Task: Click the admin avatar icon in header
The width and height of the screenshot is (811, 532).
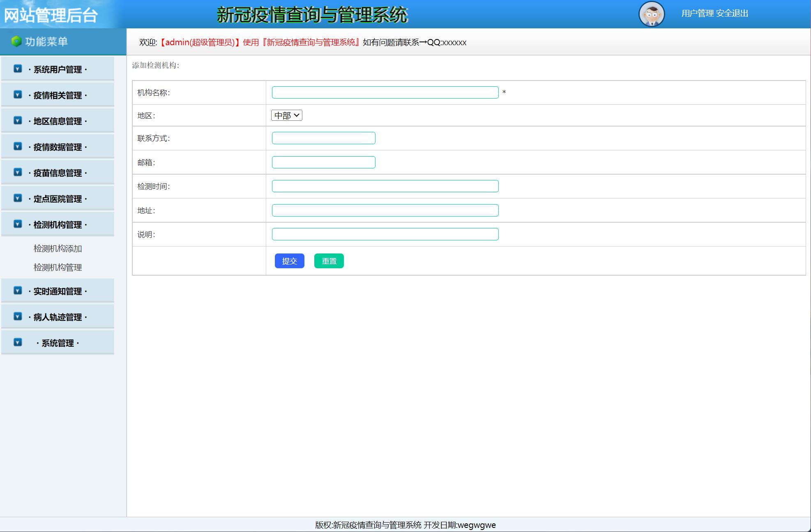Action: [652, 14]
